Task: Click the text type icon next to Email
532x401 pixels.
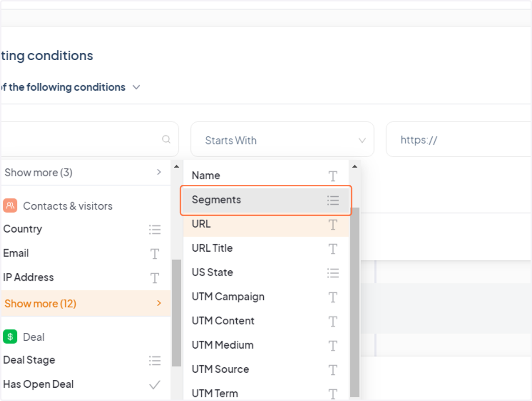Action: tap(154, 254)
